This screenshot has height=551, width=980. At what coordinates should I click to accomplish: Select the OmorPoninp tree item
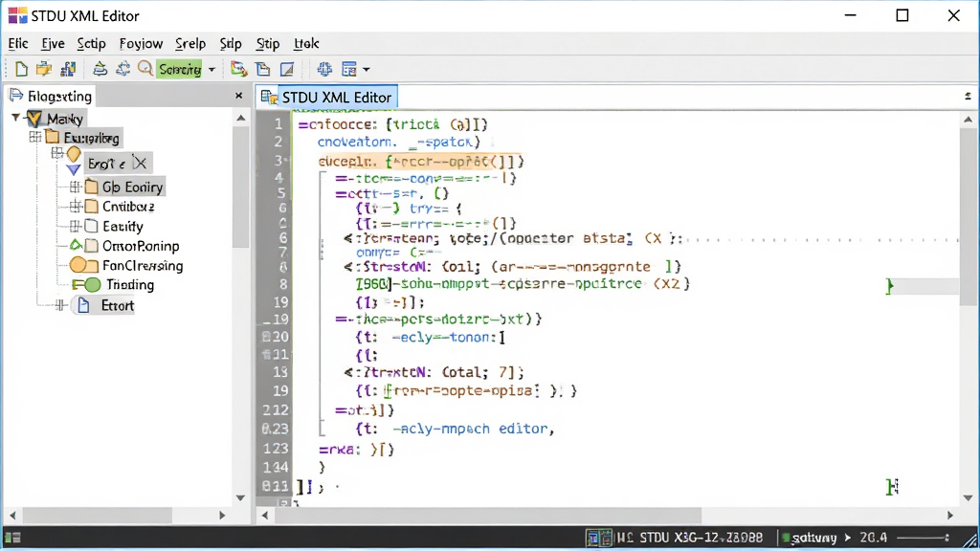141,246
